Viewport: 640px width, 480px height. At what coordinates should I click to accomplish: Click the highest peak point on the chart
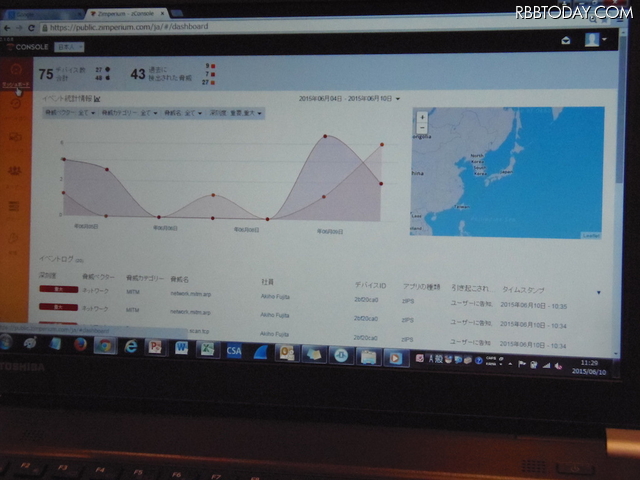325,136
